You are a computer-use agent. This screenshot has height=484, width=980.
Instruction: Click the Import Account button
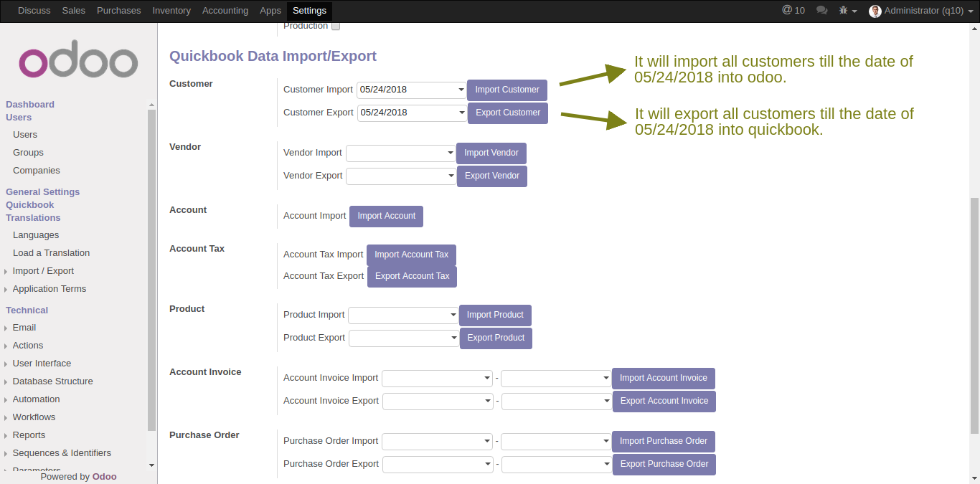(387, 216)
